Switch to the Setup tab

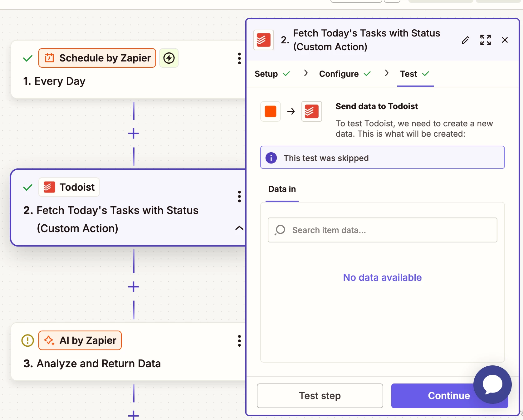[x=272, y=74]
